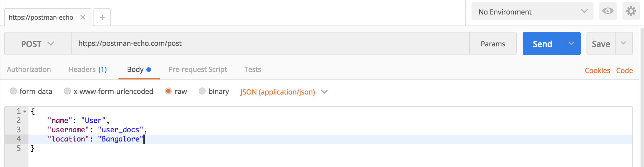Select the form-data radio button
Screen dimensions: 644x167
13,91
